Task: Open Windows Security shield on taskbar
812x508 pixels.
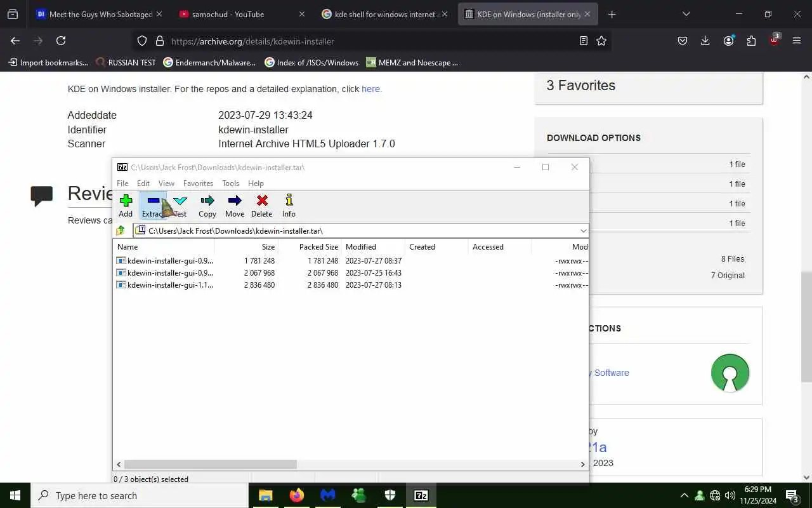Action: [x=390, y=495]
